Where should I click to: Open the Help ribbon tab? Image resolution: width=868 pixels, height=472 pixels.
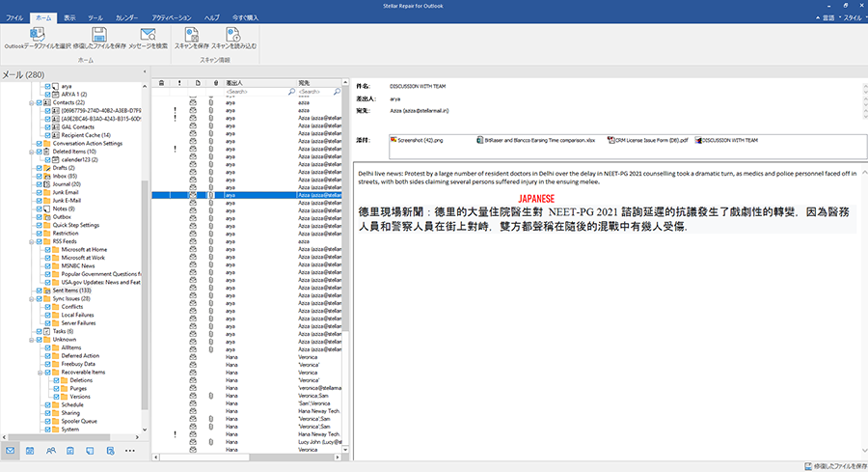click(211, 17)
